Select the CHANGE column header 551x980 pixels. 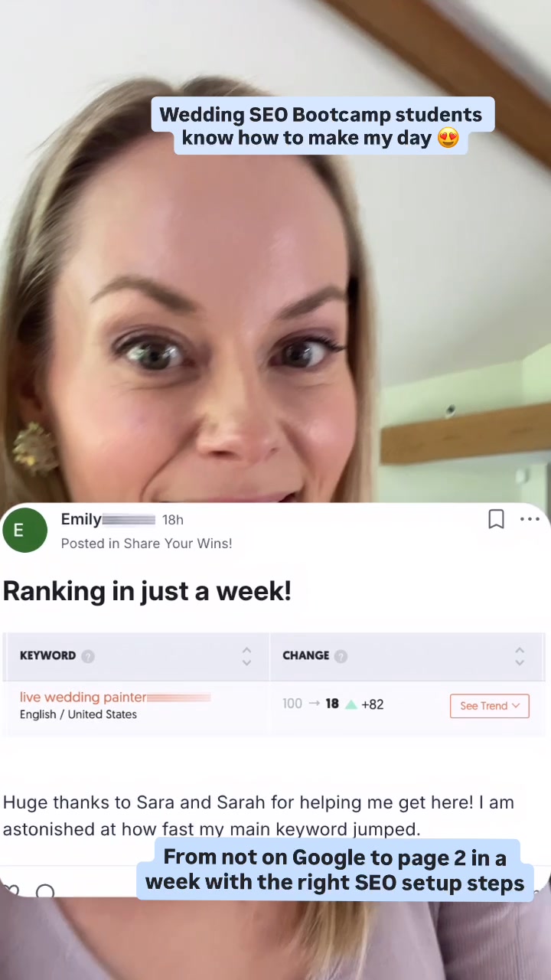click(305, 655)
